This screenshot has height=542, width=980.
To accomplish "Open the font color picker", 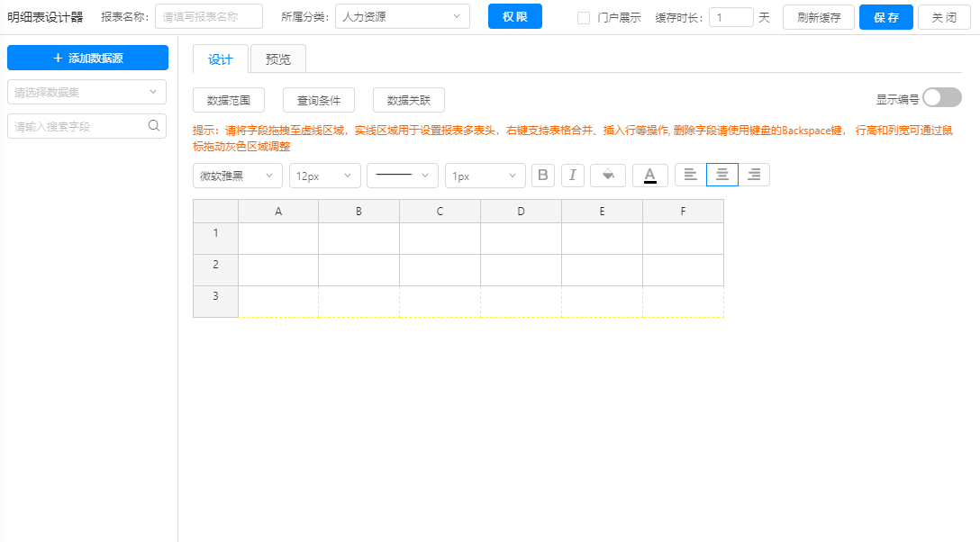I will click(650, 176).
